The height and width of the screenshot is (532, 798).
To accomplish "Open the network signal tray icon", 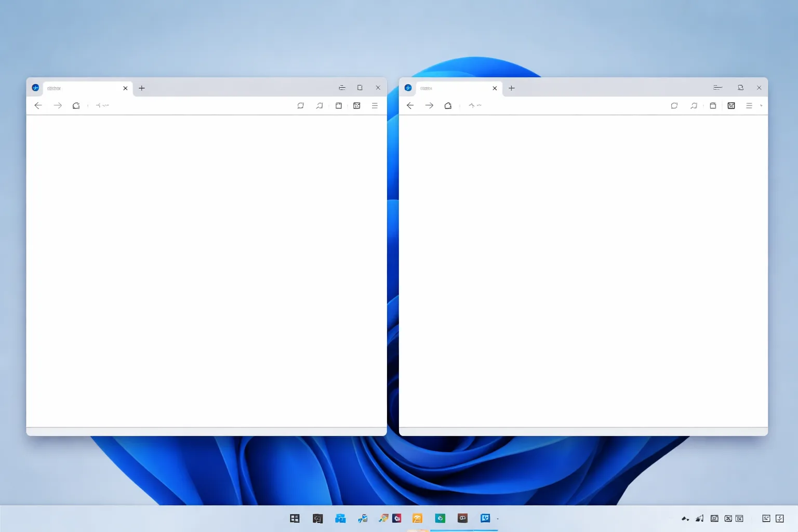I will tap(700, 518).
